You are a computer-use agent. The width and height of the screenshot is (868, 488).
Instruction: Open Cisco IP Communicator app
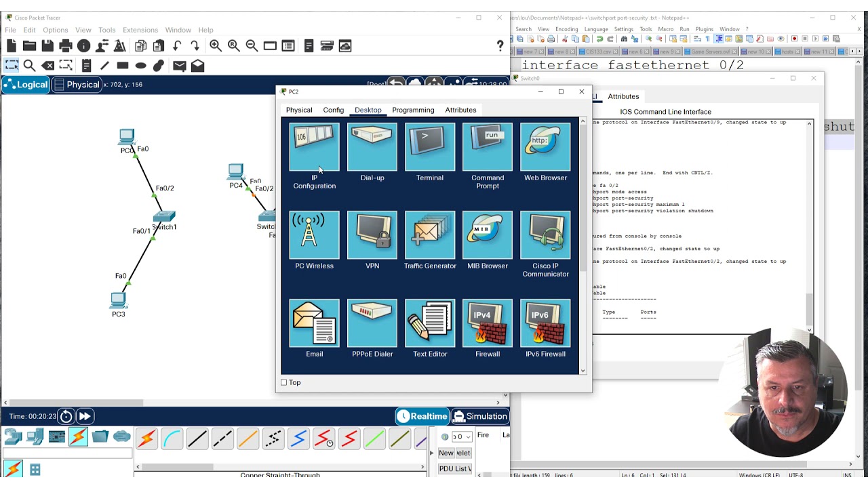pyautogui.click(x=545, y=235)
